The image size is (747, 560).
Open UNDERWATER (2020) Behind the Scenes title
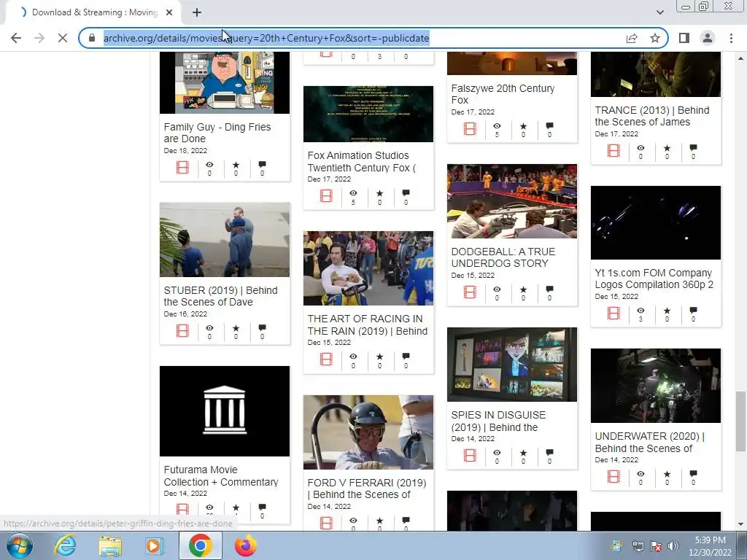point(649,443)
